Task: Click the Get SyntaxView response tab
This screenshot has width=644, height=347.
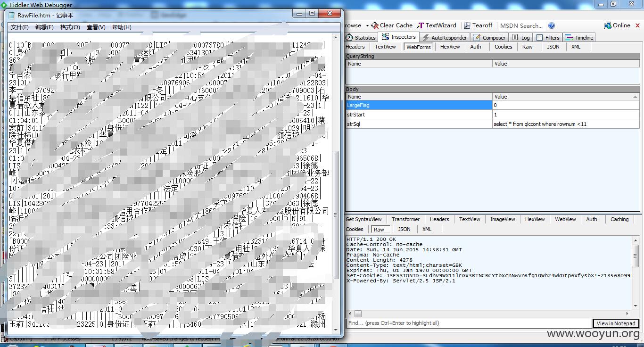Action: 363,219
